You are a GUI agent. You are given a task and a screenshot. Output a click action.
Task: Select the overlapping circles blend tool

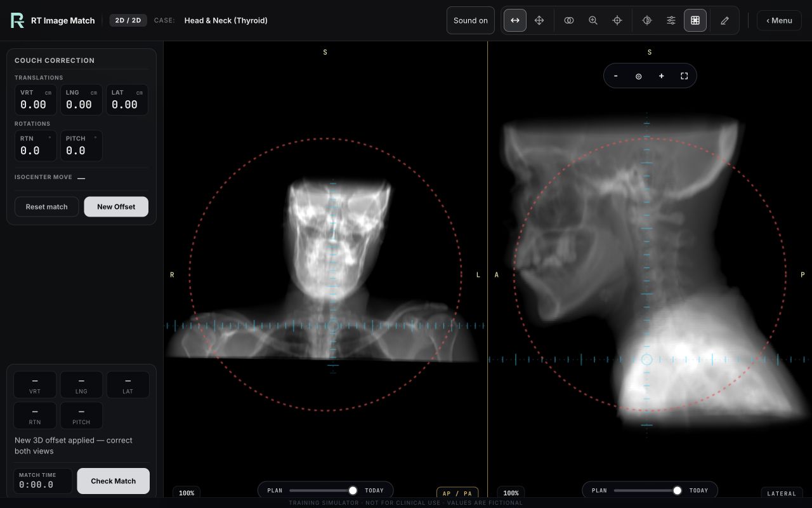pos(569,20)
